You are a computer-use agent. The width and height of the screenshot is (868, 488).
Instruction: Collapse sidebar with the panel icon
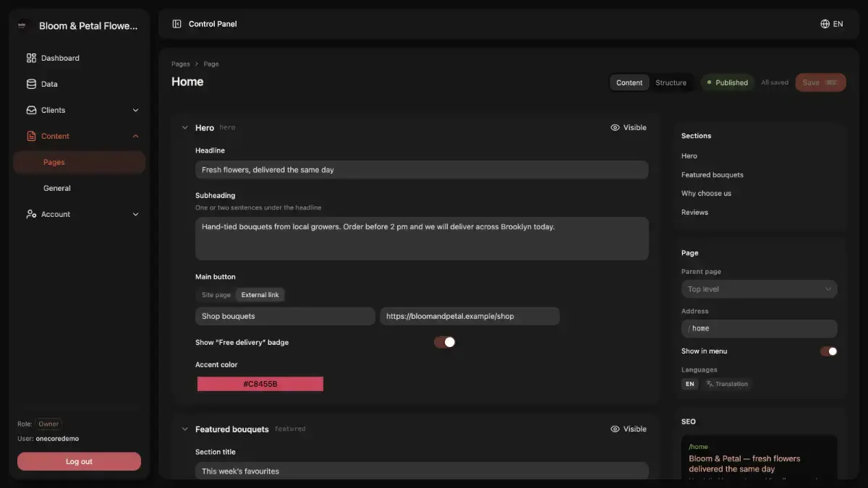176,24
